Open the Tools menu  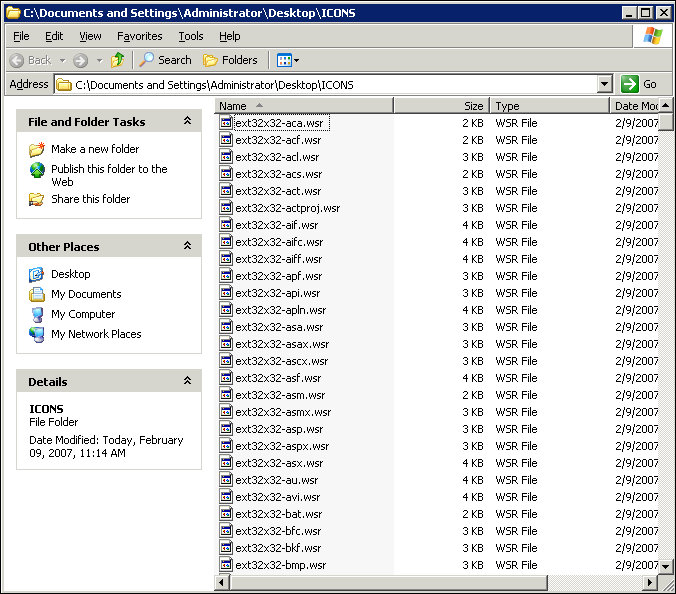(191, 36)
